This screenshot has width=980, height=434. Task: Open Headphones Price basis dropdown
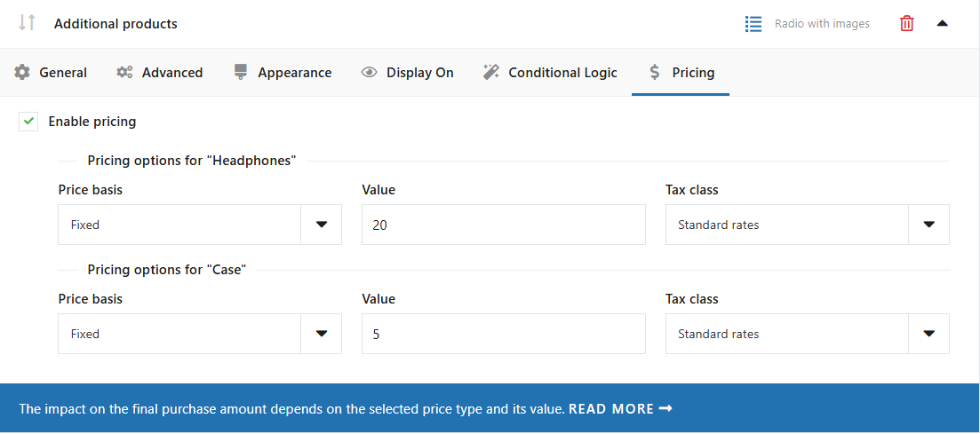click(x=199, y=225)
